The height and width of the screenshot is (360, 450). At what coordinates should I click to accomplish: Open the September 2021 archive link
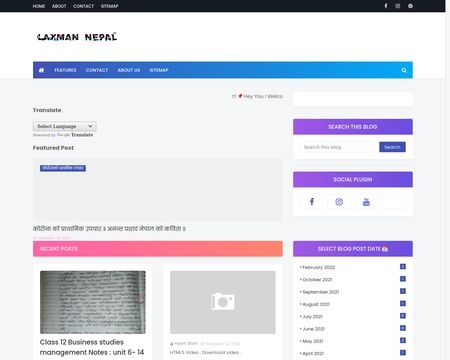click(x=320, y=292)
